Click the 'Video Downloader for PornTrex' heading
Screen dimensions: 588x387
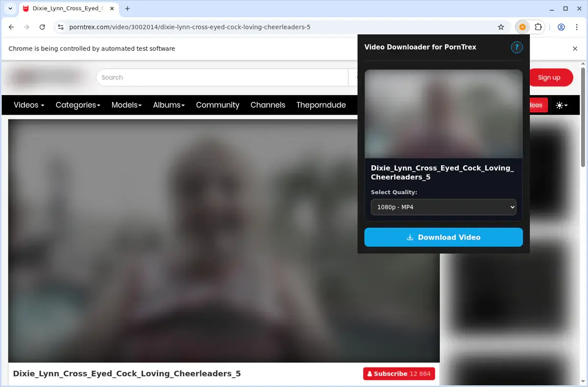pos(420,47)
